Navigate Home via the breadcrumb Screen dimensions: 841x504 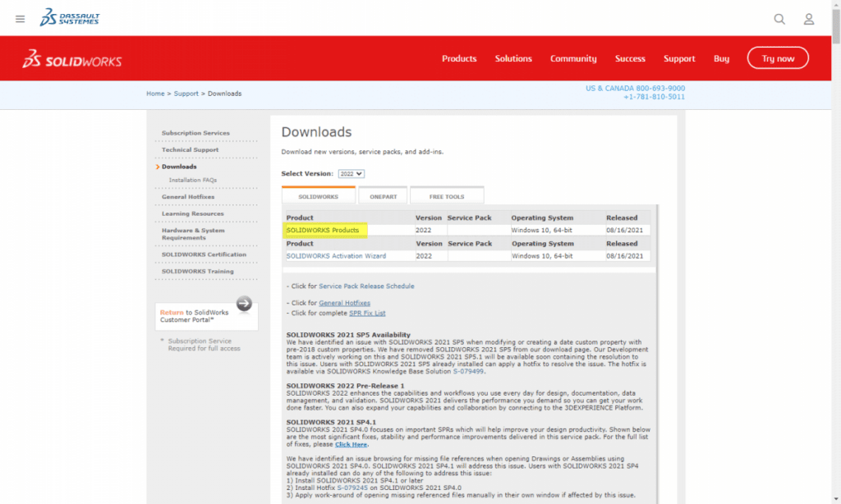click(x=154, y=94)
